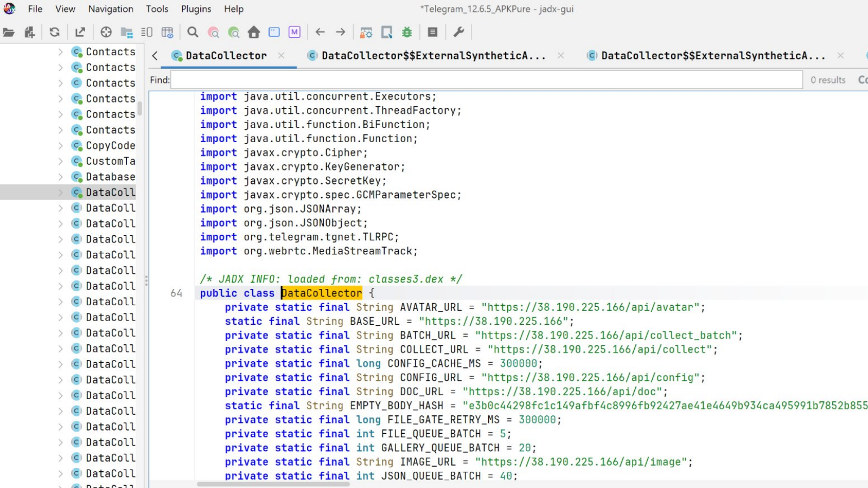Open the Navigation menu

pos(111,9)
